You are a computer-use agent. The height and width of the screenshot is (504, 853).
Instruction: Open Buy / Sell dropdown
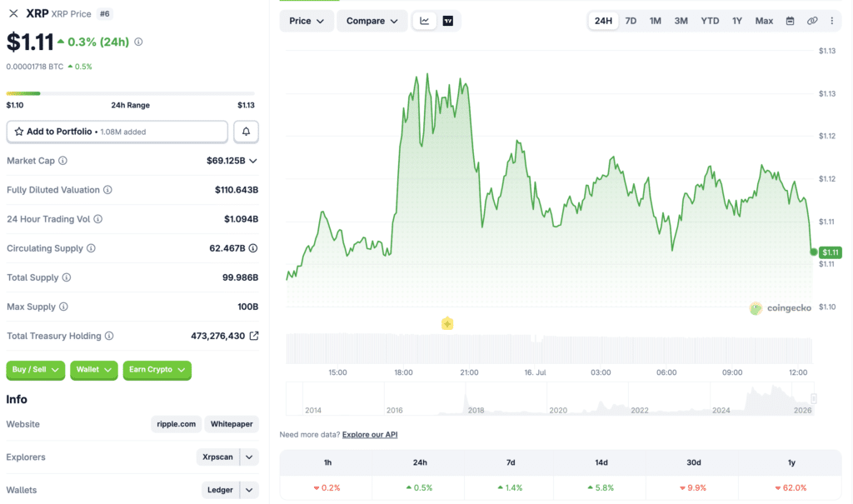click(35, 370)
